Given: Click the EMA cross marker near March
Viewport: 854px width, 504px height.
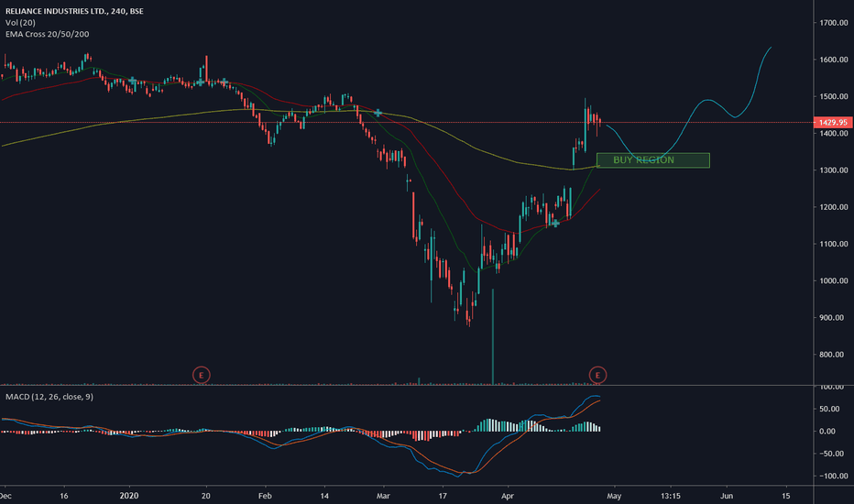Looking at the screenshot, I should coord(378,113).
